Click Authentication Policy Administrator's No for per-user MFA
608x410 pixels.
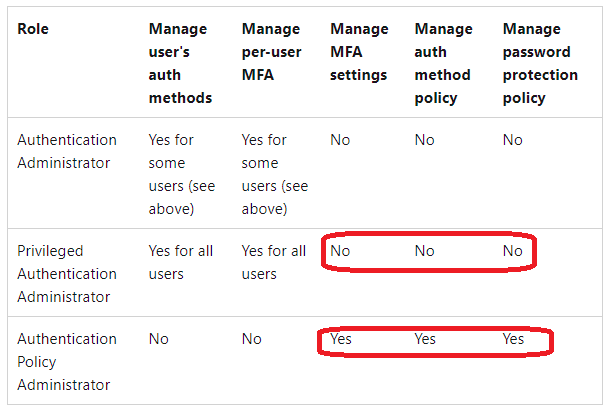pos(252,339)
